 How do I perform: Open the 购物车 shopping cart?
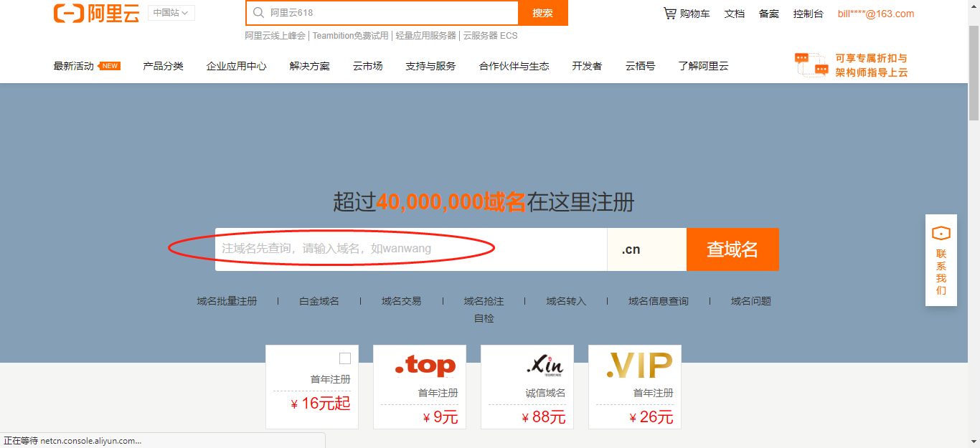[687, 14]
